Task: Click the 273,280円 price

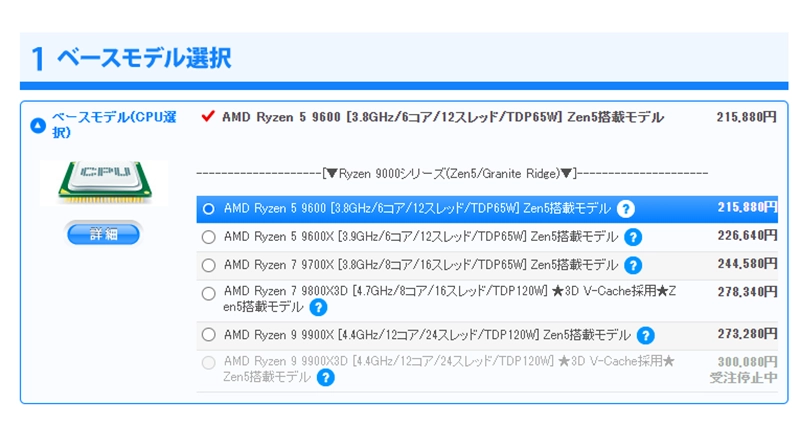Action: click(x=747, y=334)
